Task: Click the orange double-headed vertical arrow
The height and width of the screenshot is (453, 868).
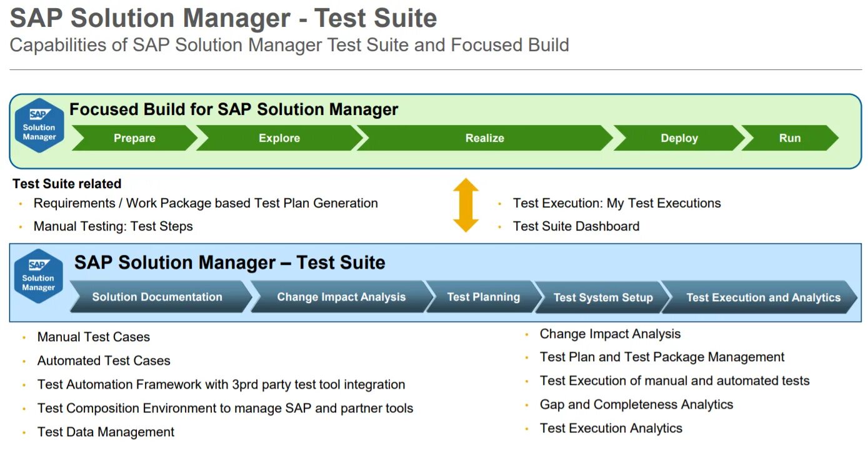Action: 466,206
